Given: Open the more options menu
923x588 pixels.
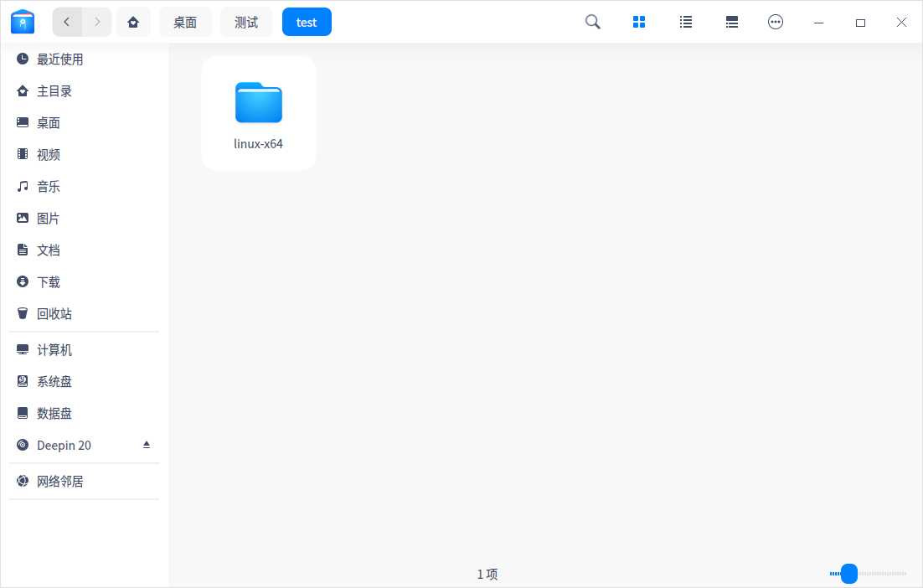Looking at the screenshot, I should pos(776,22).
